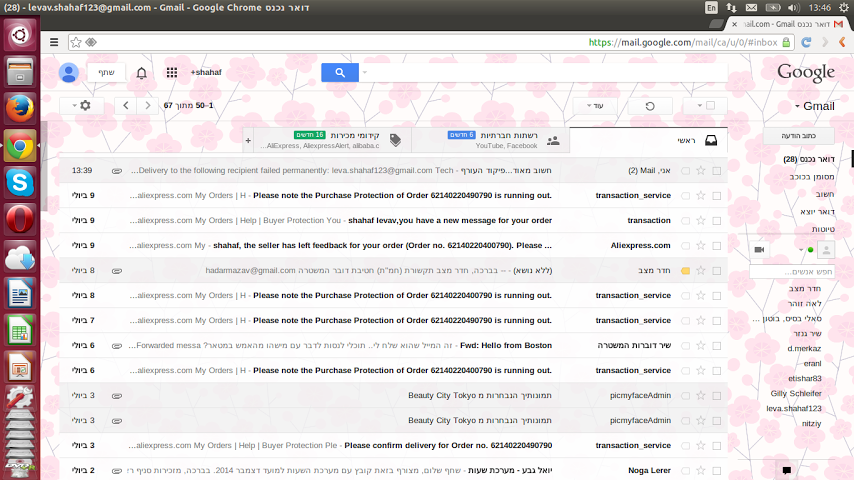Open the Chrome hamburger menu
This screenshot has height=480, width=854.
pos(54,42)
